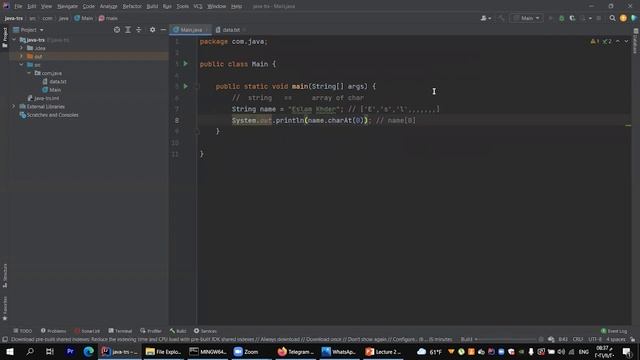640x360 pixels.
Task: Click the orange IDE updates icon
Action: 623,18
